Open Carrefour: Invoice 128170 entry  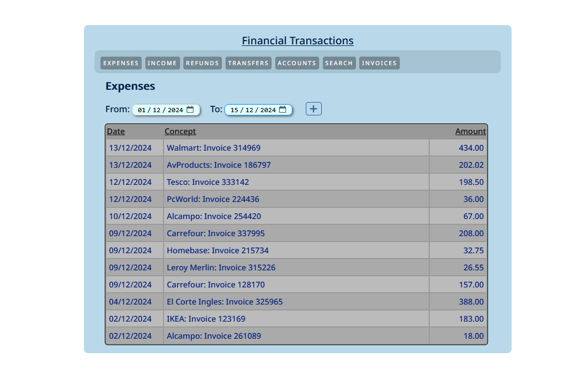215,285
